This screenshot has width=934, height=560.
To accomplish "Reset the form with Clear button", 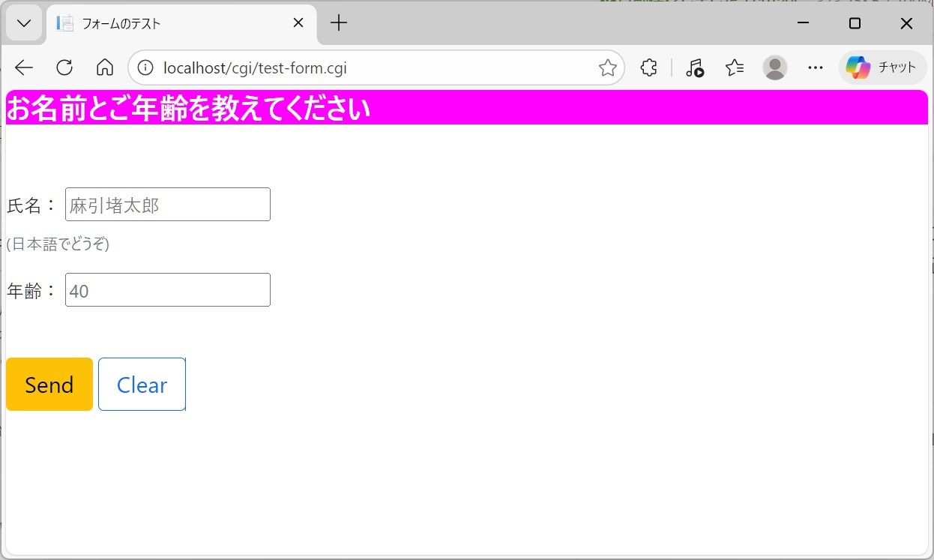I will pyautogui.click(x=142, y=385).
